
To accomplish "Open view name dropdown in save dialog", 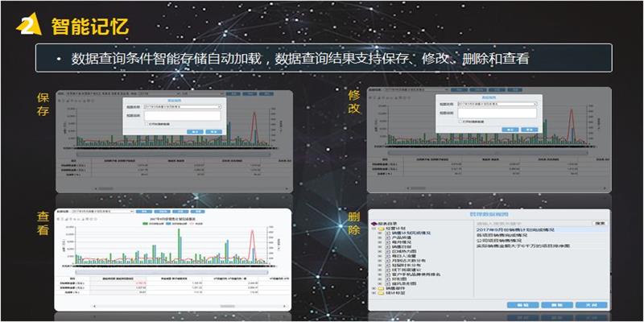I will (x=219, y=105).
